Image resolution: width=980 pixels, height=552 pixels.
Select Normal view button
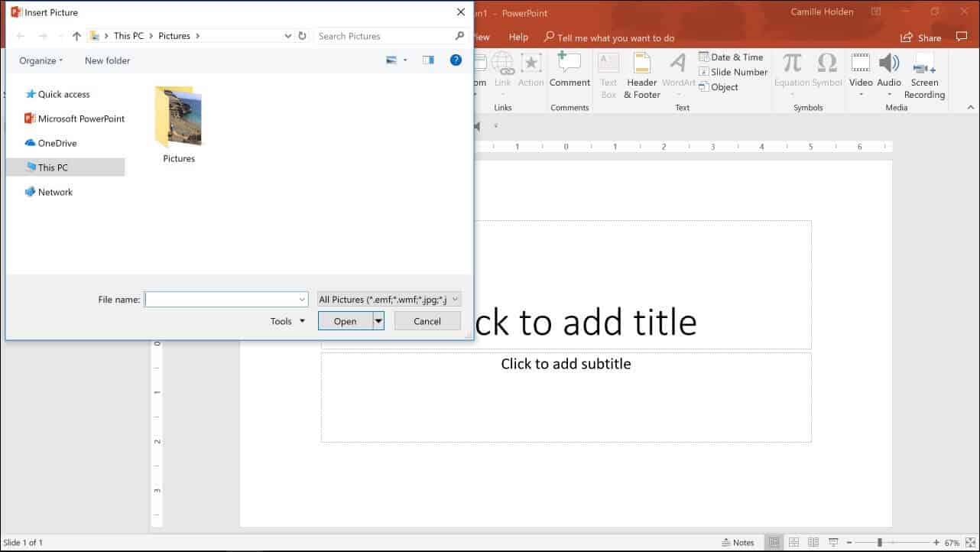tap(774, 543)
